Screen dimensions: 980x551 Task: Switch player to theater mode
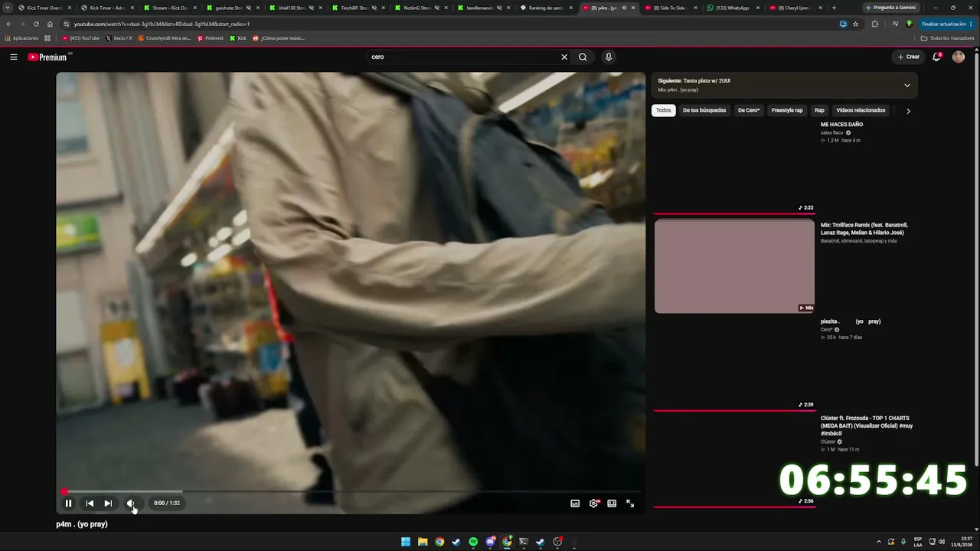(612, 503)
